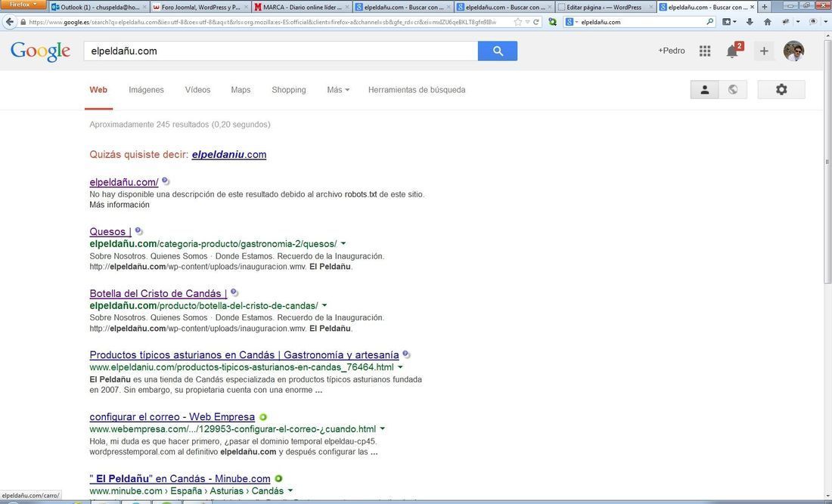The height and width of the screenshot is (504, 832).
Task: Open the Quesos result link
Action: click(x=110, y=231)
